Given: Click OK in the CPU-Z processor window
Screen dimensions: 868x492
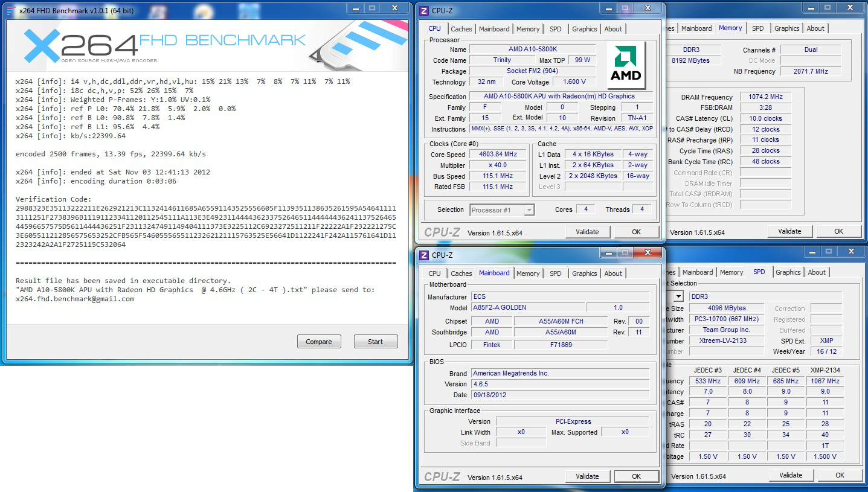Looking at the screenshot, I should [636, 232].
